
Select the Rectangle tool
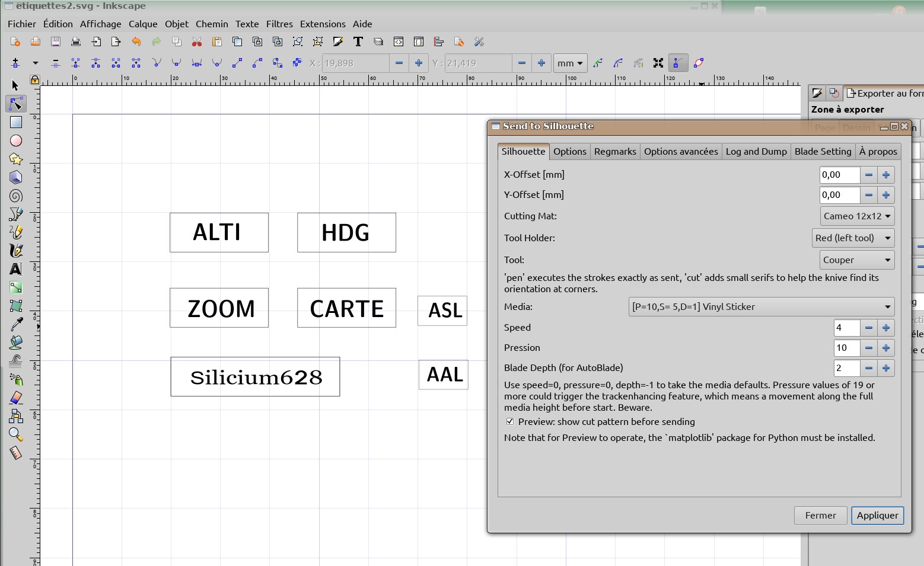pos(15,122)
